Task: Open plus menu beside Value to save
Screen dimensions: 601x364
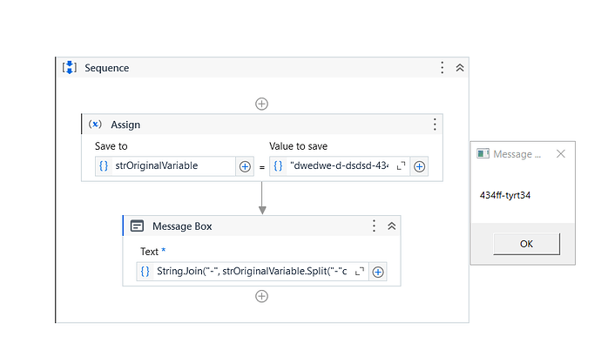Action: tap(419, 166)
